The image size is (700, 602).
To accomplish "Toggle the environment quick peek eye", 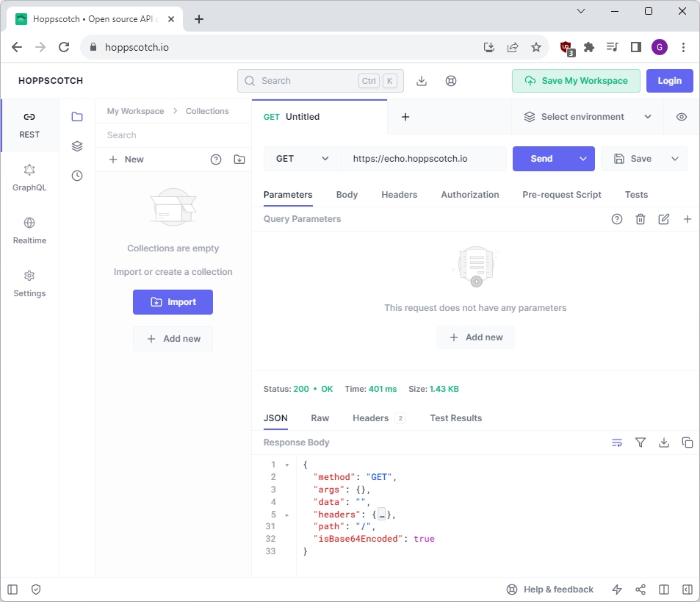I will (681, 116).
